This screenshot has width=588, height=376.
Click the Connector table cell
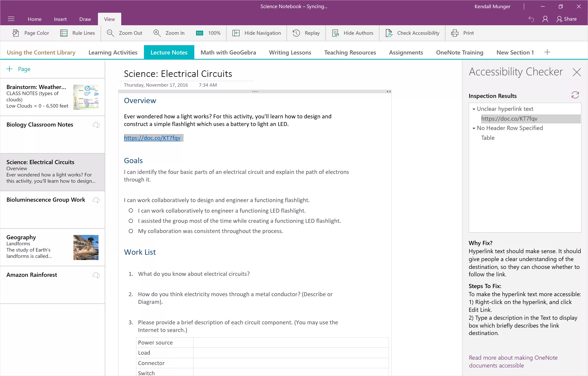click(x=165, y=363)
